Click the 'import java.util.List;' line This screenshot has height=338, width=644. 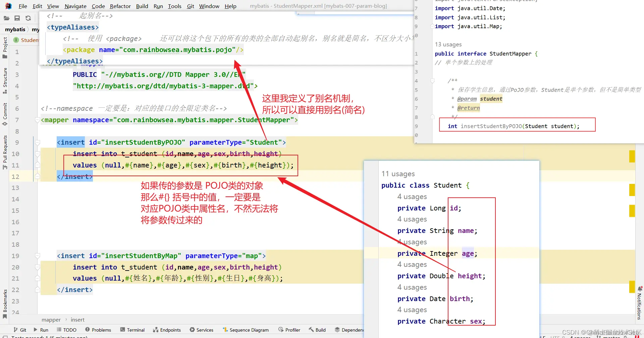click(470, 17)
